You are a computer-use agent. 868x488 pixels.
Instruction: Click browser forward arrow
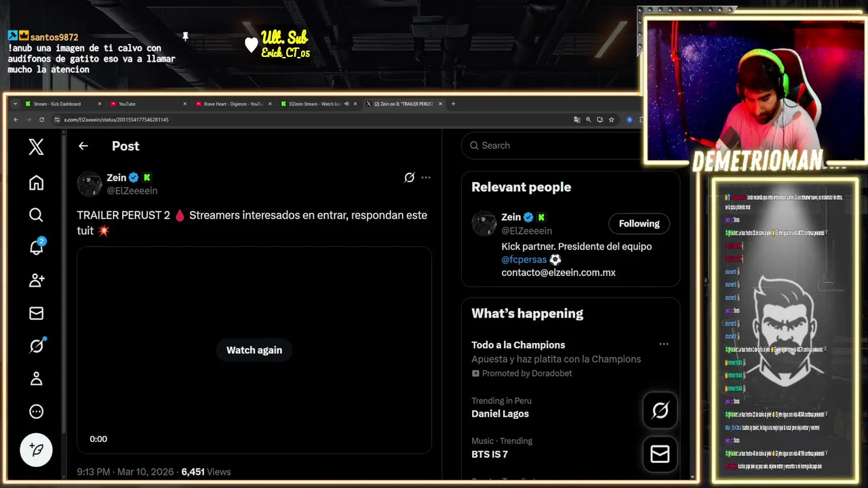click(28, 120)
